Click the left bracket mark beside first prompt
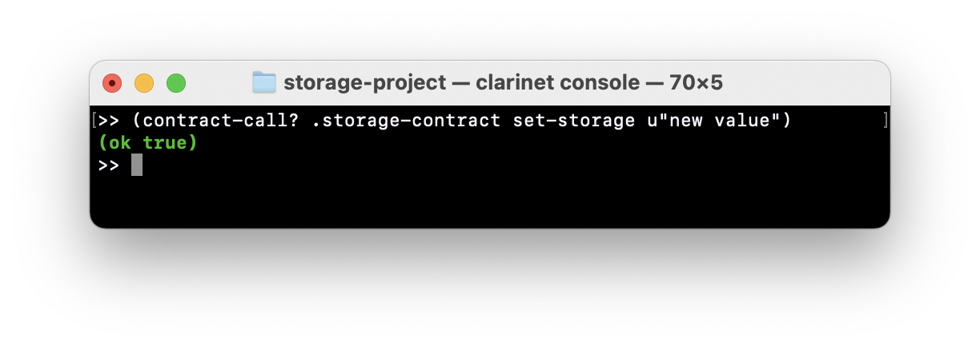This screenshot has width=980, height=347. click(x=94, y=121)
